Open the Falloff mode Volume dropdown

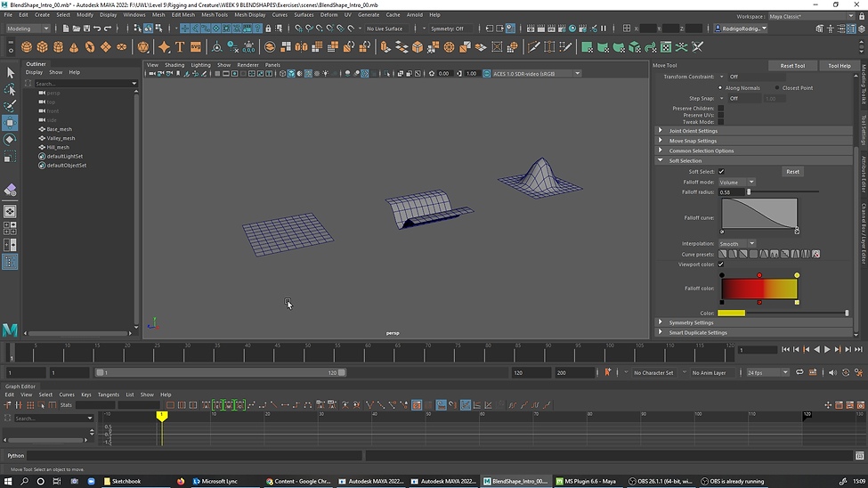click(737, 183)
